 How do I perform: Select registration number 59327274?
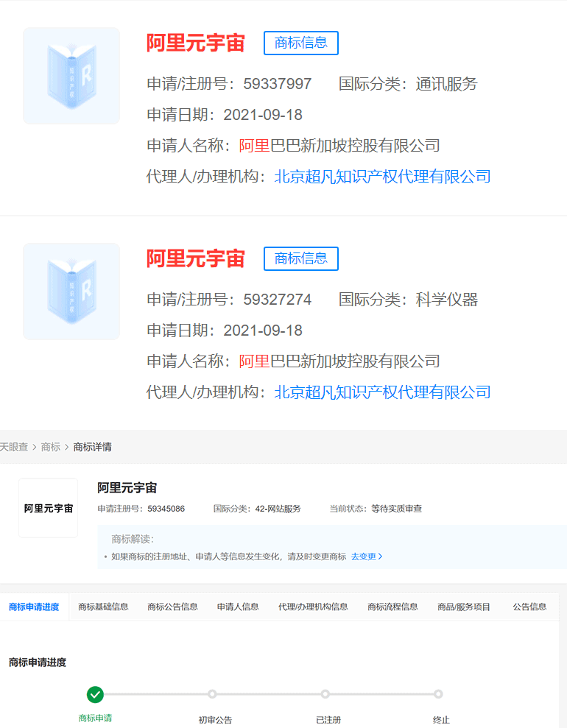pyautogui.click(x=277, y=300)
